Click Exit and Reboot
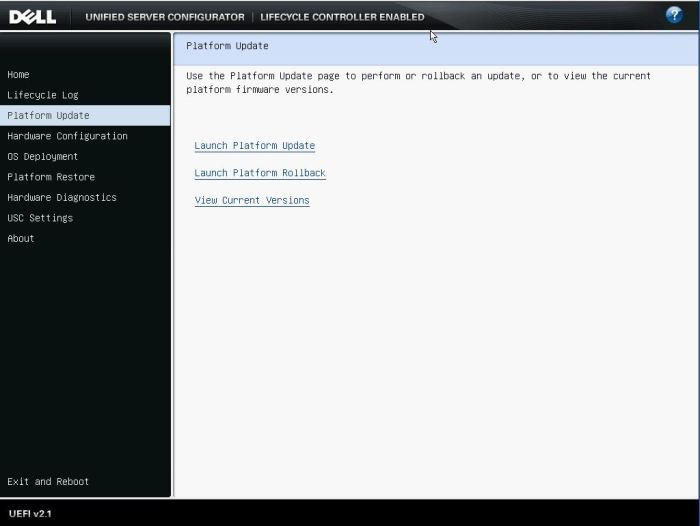This screenshot has width=700, height=526. pos(48,482)
